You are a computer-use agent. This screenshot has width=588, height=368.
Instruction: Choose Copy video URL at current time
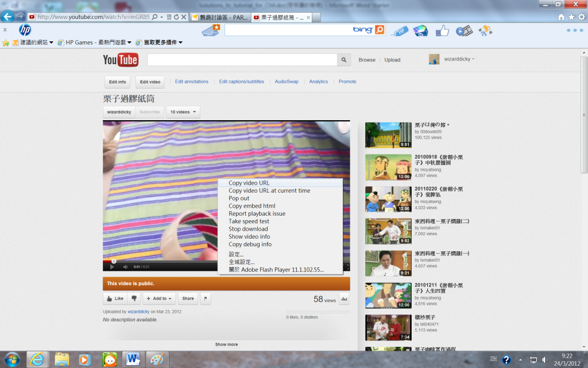(x=280, y=190)
